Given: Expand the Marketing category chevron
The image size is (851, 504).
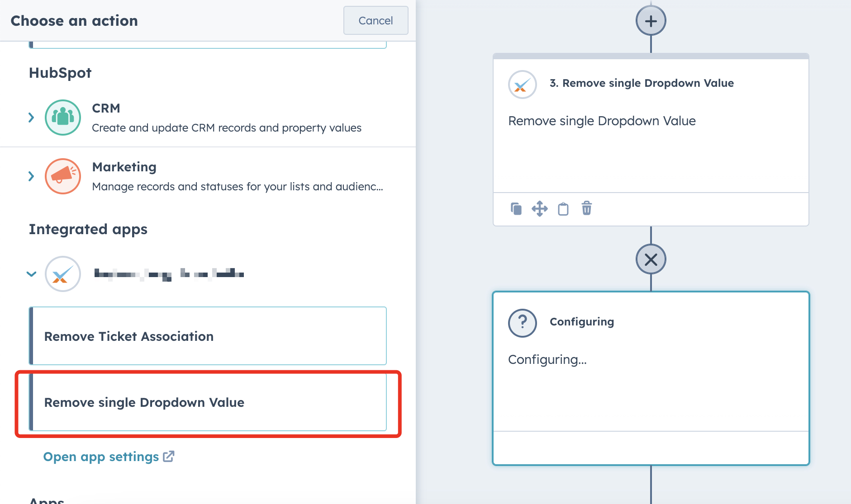Looking at the screenshot, I should (x=31, y=176).
